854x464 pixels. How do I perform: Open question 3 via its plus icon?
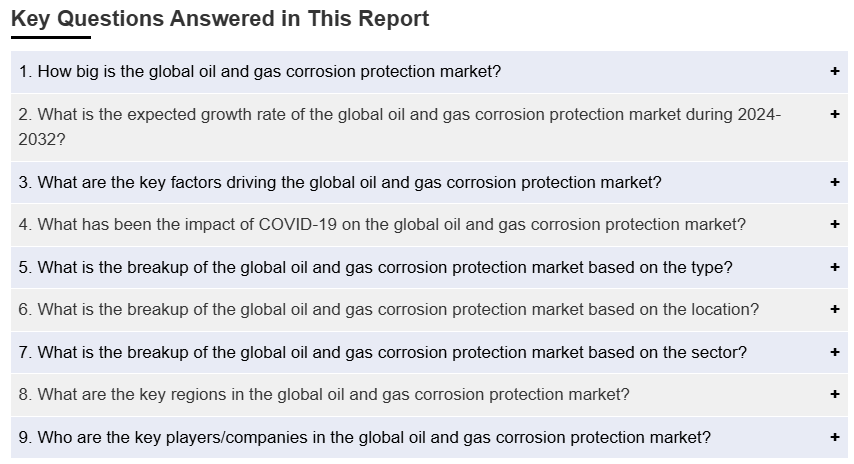(x=834, y=182)
